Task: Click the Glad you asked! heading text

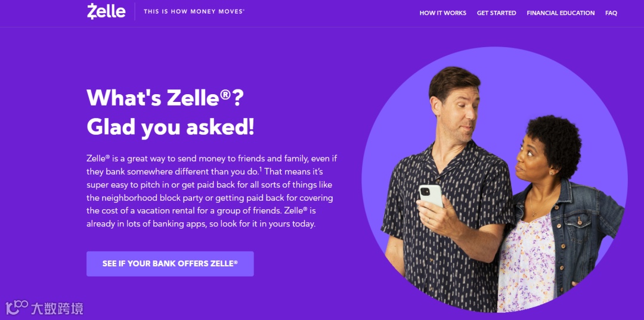Action: [171, 128]
